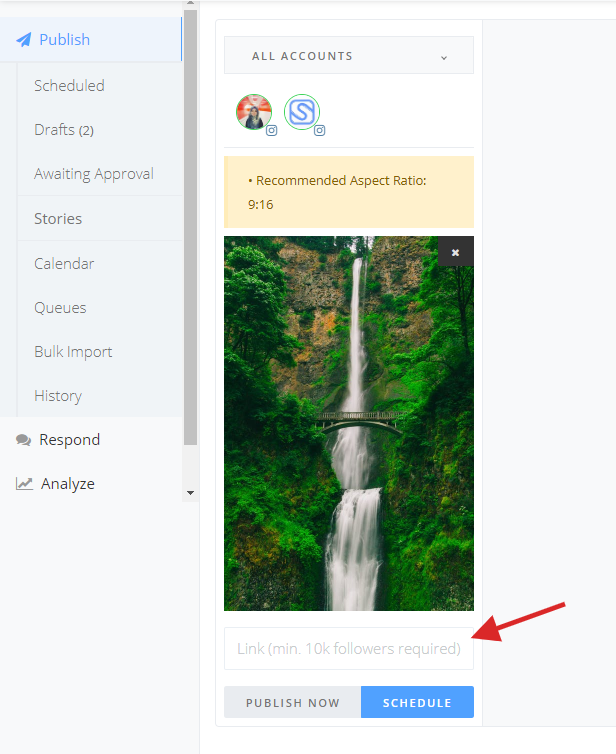Open Drafts (2) in sidebar
Screen dimensions: 616x754
pyautogui.click(x=64, y=130)
